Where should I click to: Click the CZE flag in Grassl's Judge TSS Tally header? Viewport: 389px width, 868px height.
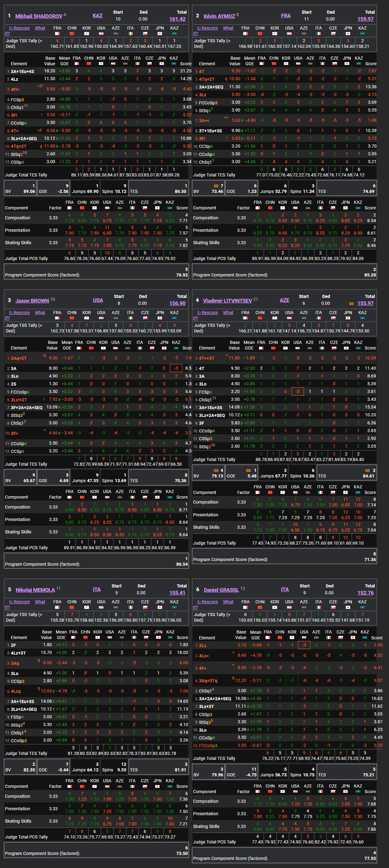point(333,608)
